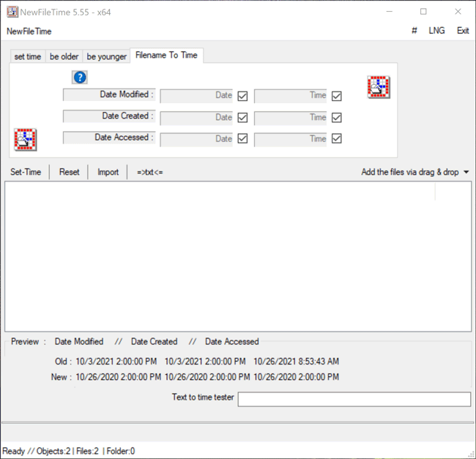Minimize the NewFileTime window
Screen dimensions: 476x459
(x=390, y=12)
